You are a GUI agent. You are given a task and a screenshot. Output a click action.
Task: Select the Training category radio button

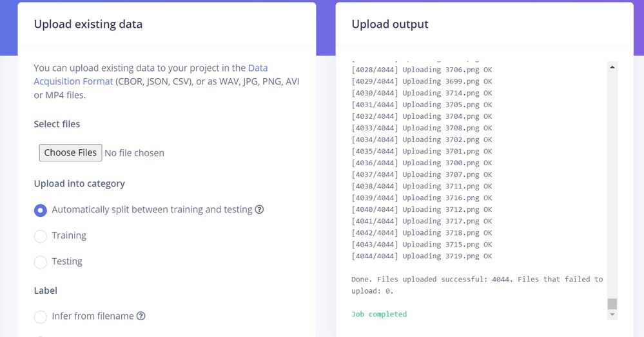(x=41, y=236)
